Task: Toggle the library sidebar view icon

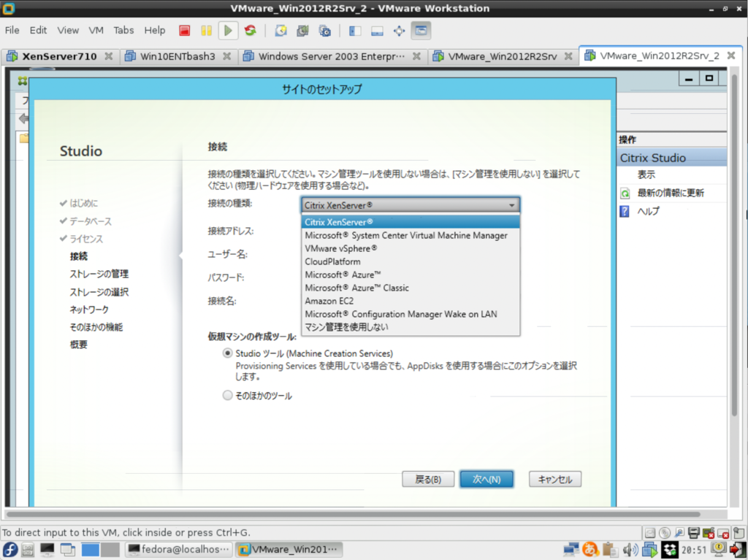Action: coord(355,31)
